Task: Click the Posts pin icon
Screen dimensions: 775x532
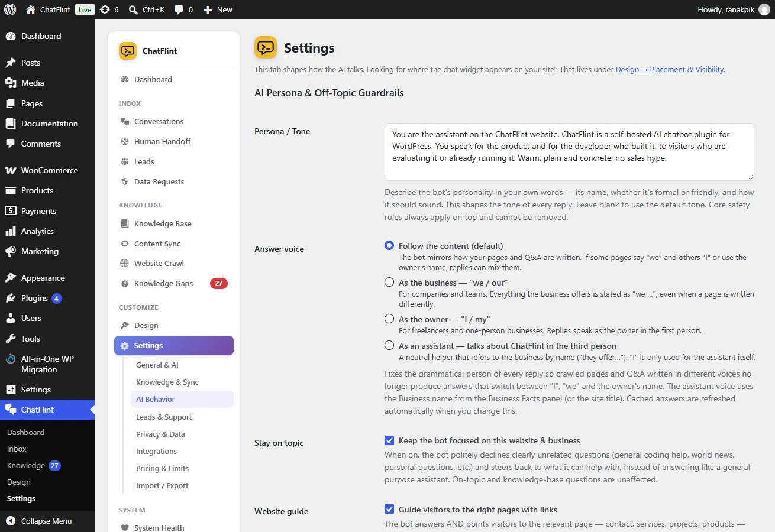Action: coord(11,63)
